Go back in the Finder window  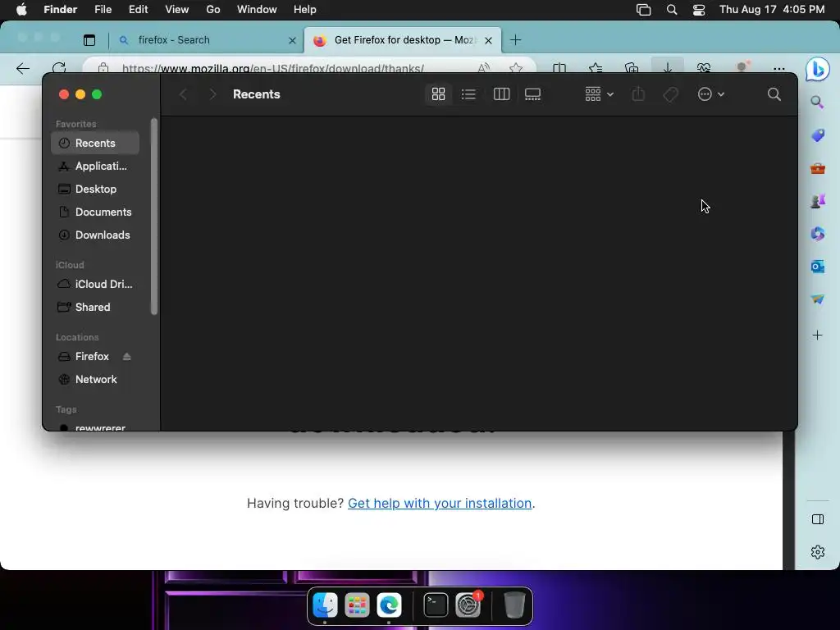coord(183,94)
